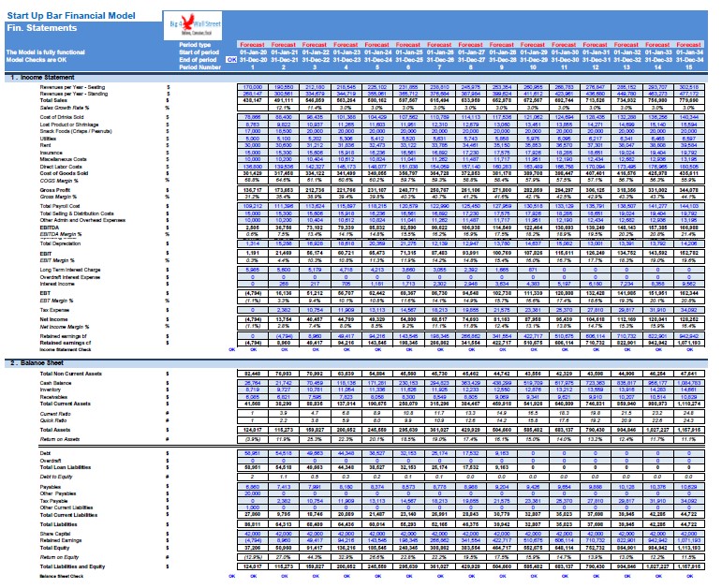Click the 'Cash Balance' row label
The width and height of the screenshot is (722, 588).
[55, 383]
